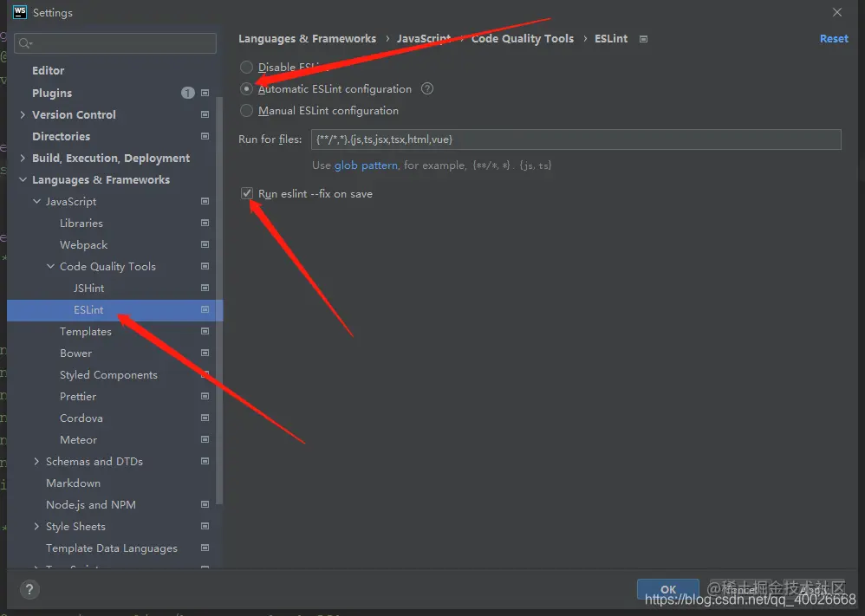The width and height of the screenshot is (865, 616).
Task: Click project-level icon beside Directories
Action: tap(205, 136)
